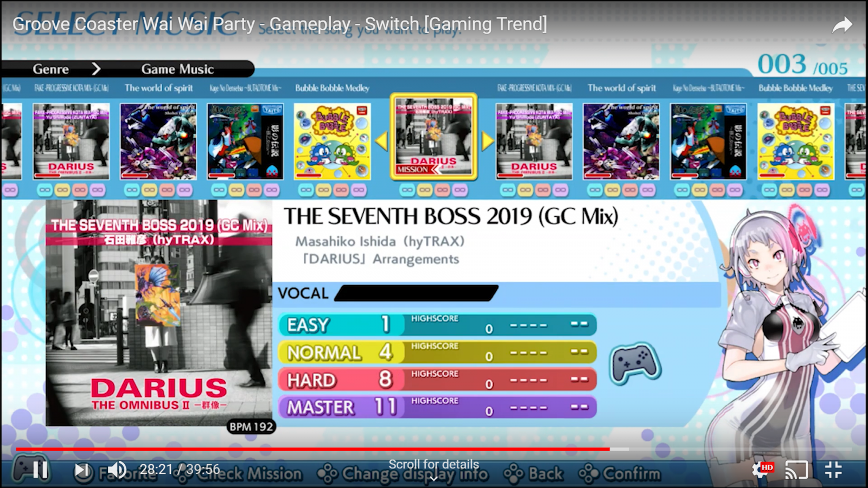Click the Change display info hint
The width and height of the screenshot is (868, 488).
[403, 474]
